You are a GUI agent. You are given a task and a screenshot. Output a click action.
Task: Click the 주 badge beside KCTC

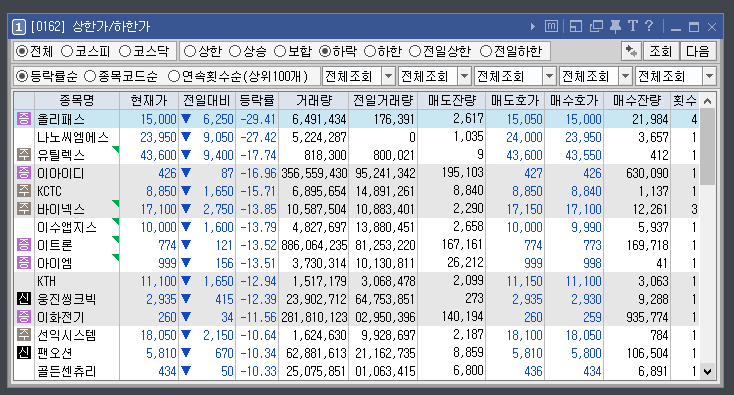(23, 190)
